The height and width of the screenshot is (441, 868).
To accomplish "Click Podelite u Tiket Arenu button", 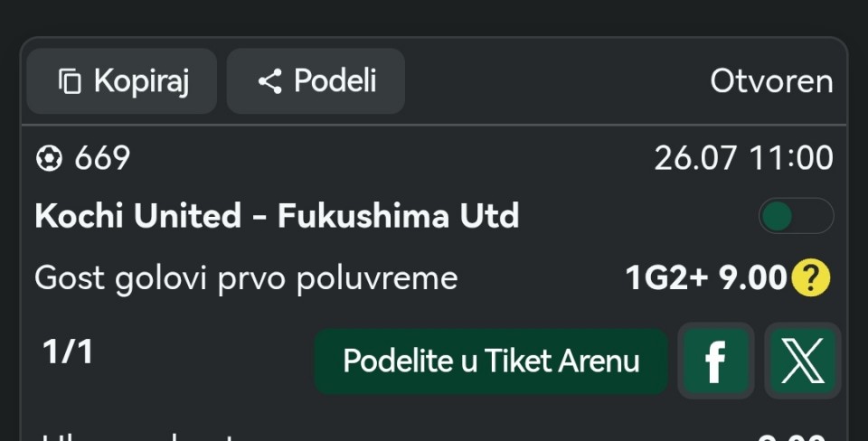I will 491,361.
